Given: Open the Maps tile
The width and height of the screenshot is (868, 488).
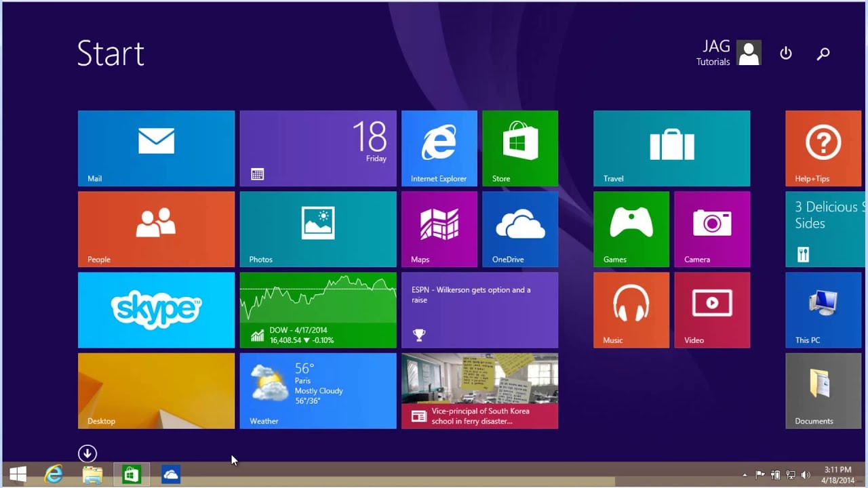Looking at the screenshot, I should pyautogui.click(x=439, y=229).
